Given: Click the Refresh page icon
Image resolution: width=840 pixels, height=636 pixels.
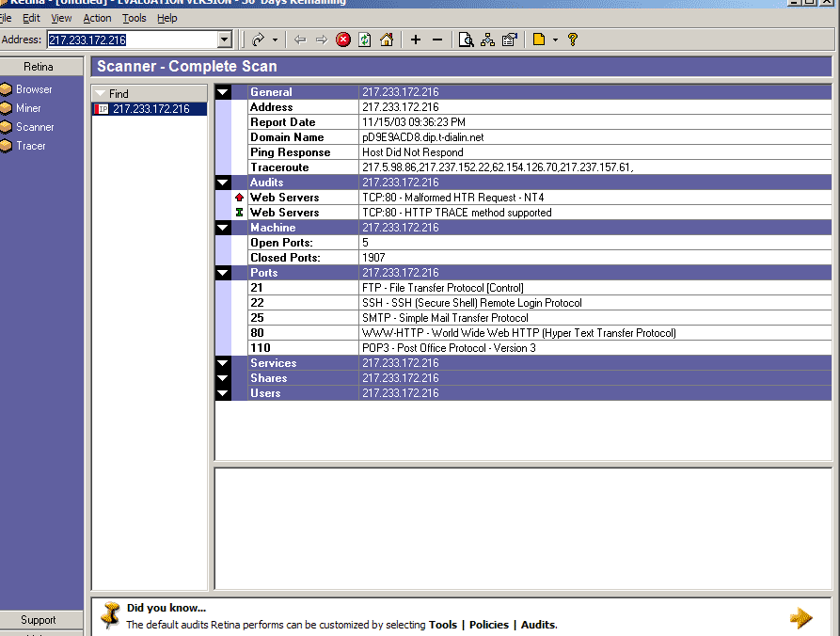Looking at the screenshot, I should click(365, 40).
